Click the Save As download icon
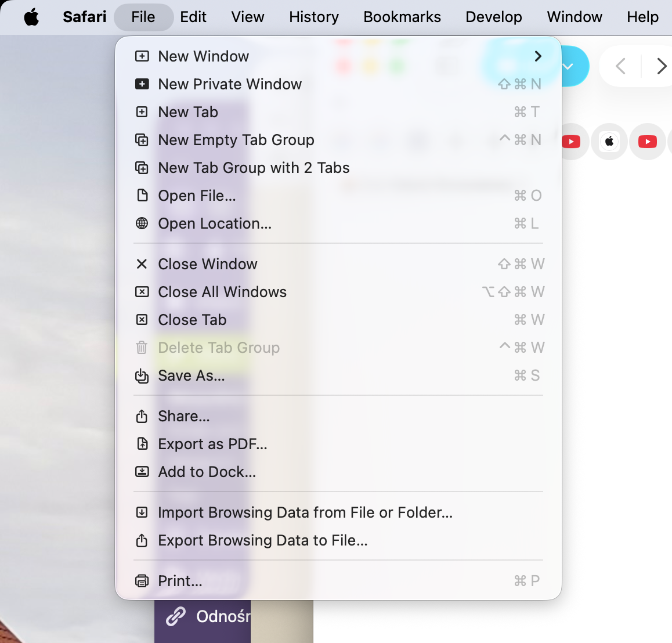 [x=142, y=376]
